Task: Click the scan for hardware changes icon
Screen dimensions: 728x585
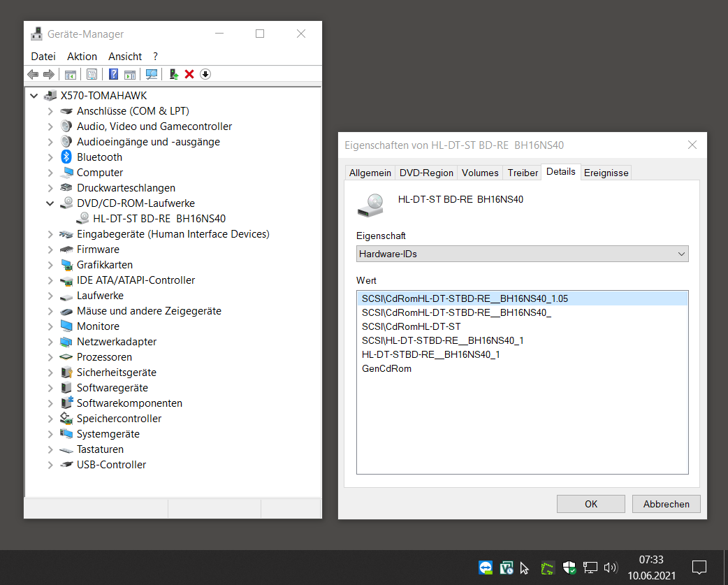Action: 152,74
